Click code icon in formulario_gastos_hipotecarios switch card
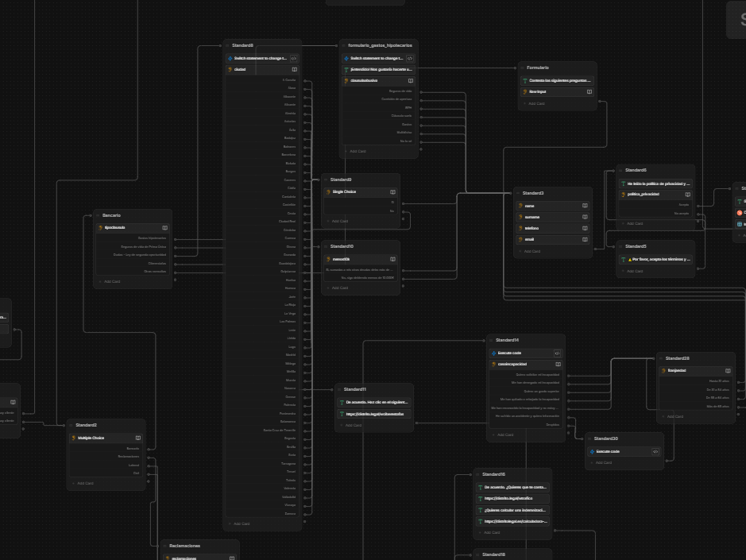The height and width of the screenshot is (560, 746). tap(410, 58)
